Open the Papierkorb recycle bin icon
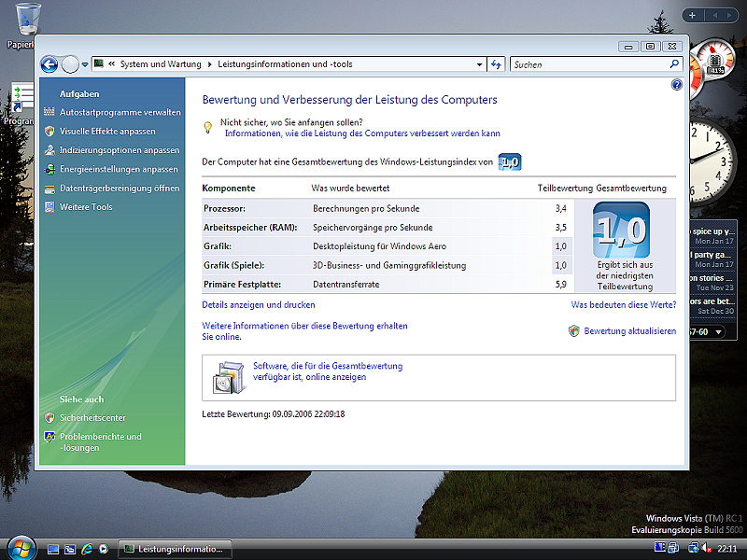The height and width of the screenshot is (560, 747). (27, 17)
